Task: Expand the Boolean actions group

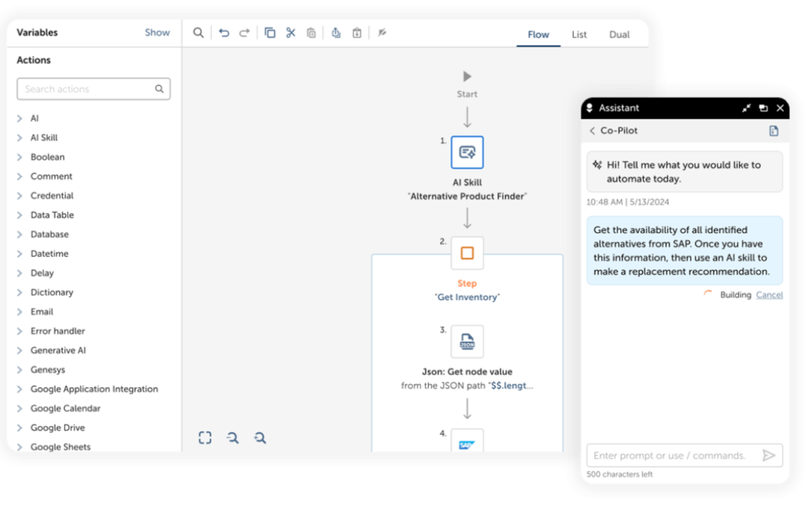Action: point(20,157)
